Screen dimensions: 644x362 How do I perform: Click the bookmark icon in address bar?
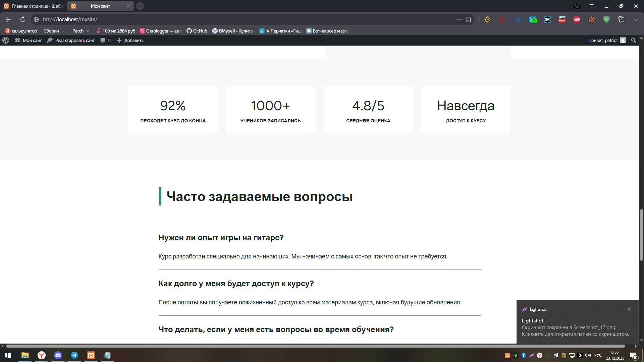click(x=469, y=19)
